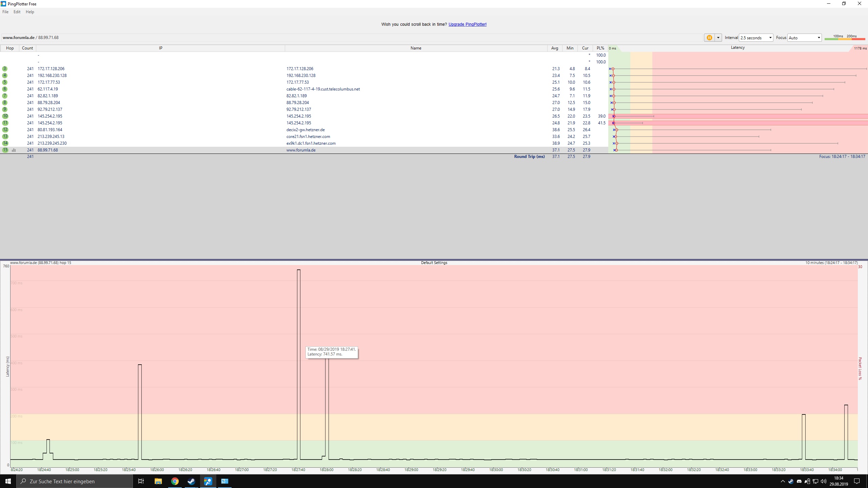The image size is (868, 488).
Task: Click the PingPlotter taskbar icon
Action: (x=208, y=481)
